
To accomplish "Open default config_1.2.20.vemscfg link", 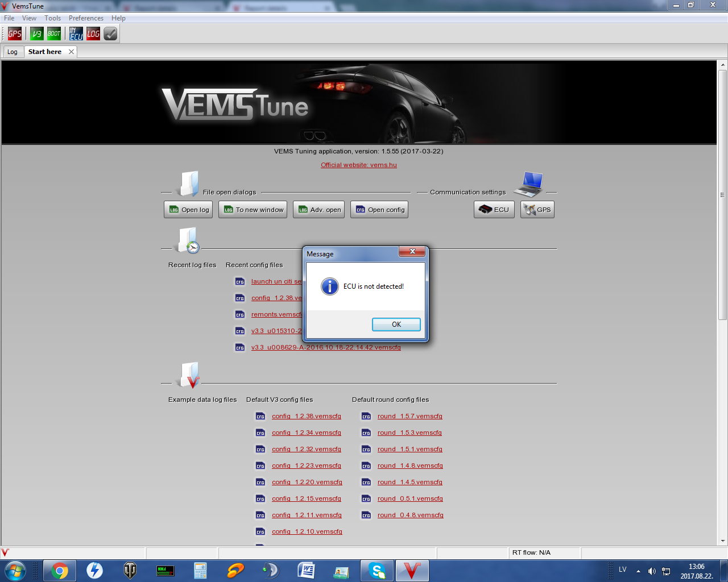I will click(307, 482).
